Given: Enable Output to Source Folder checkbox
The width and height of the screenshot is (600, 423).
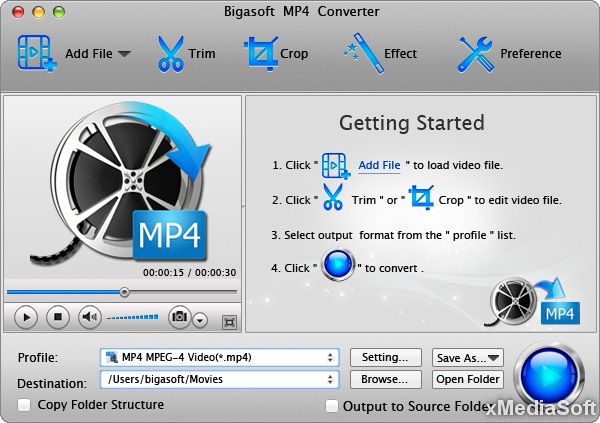Looking at the screenshot, I should click(331, 406).
